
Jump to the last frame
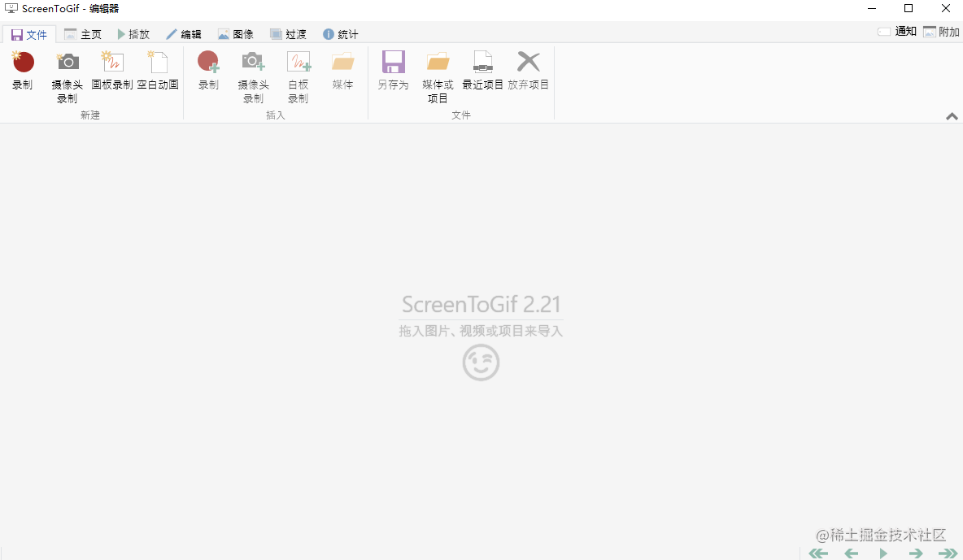(x=948, y=553)
